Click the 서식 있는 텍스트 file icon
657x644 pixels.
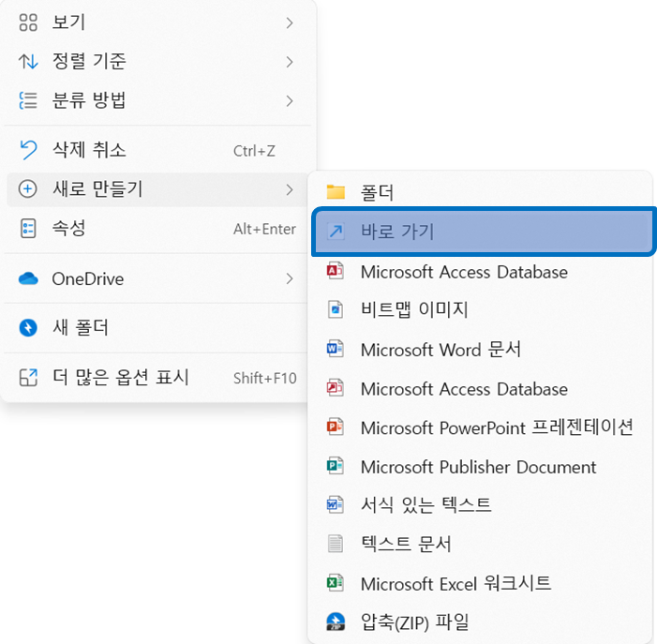336,505
